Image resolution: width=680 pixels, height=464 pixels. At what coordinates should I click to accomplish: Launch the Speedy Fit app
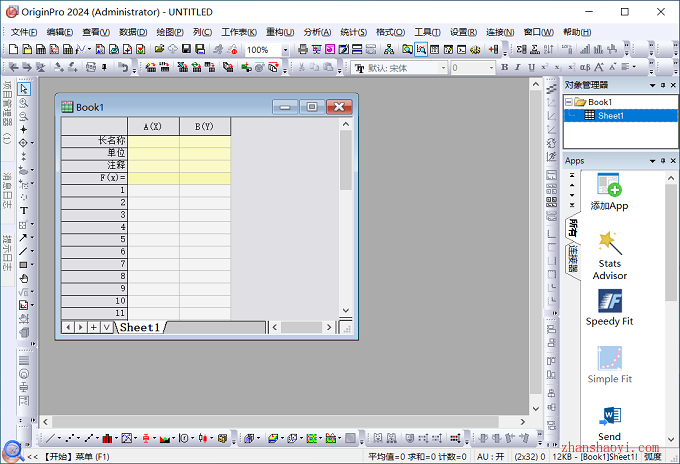pyautogui.click(x=609, y=307)
